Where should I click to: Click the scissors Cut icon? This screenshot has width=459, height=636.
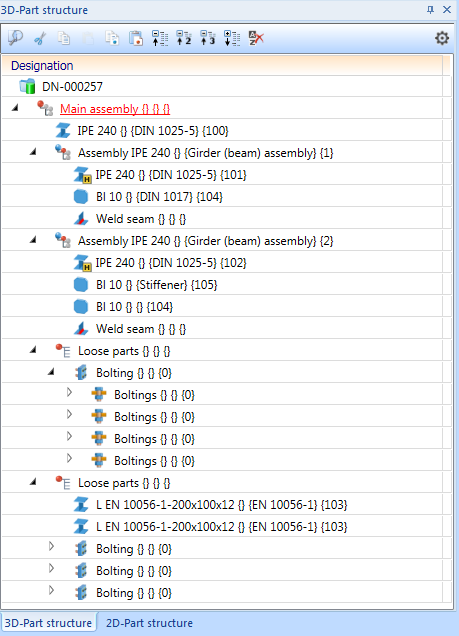point(40,39)
